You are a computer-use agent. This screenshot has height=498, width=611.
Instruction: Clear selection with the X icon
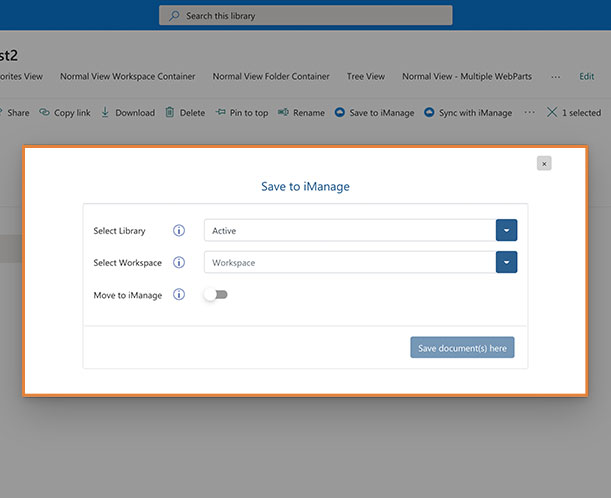click(x=552, y=112)
